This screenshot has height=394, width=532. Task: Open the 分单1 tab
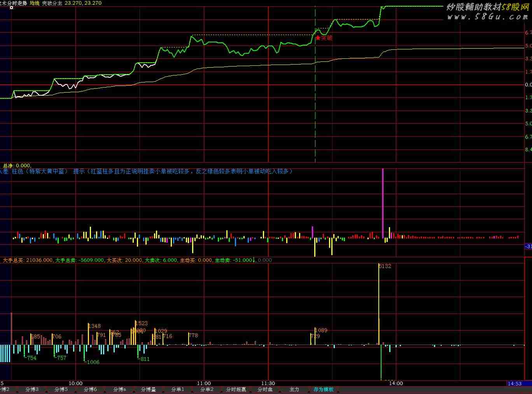178,389
